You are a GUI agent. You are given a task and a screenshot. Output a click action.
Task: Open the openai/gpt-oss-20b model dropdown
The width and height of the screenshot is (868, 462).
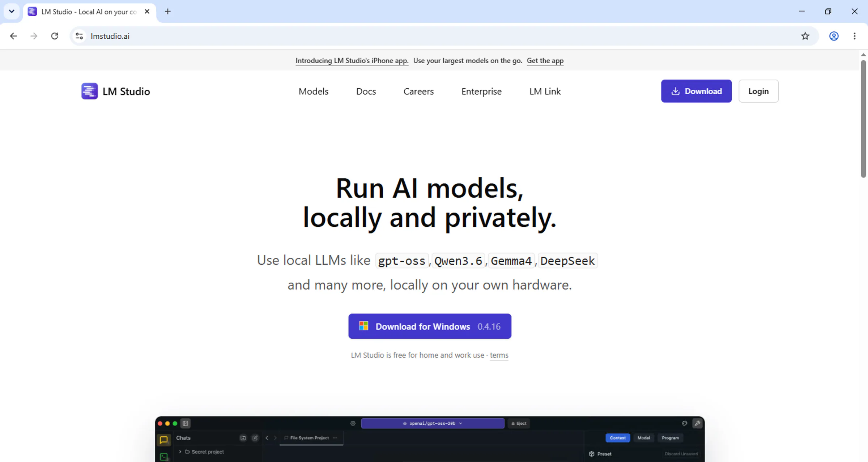coord(433,423)
